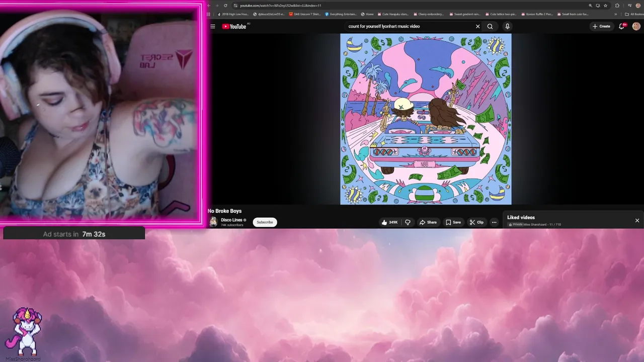Bookmark this page with the star icon
Image resolution: width=644 pixels, height=362 pixels.
(605, 6)
